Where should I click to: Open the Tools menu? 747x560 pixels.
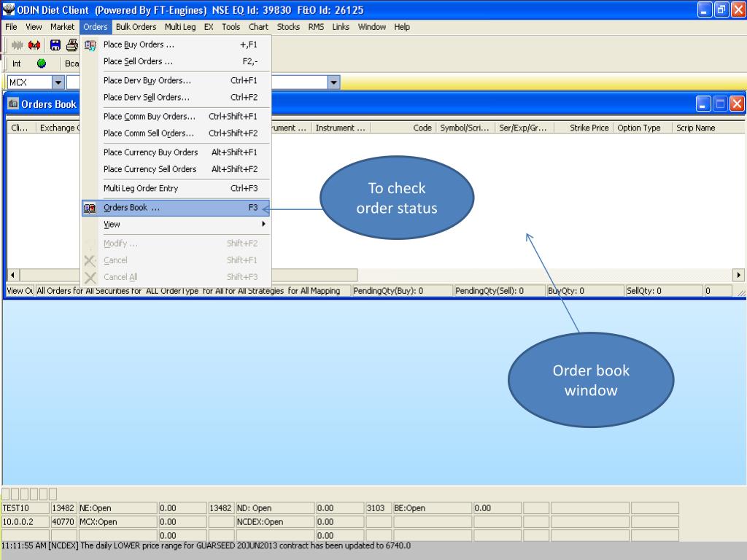(x=231, y=27)
